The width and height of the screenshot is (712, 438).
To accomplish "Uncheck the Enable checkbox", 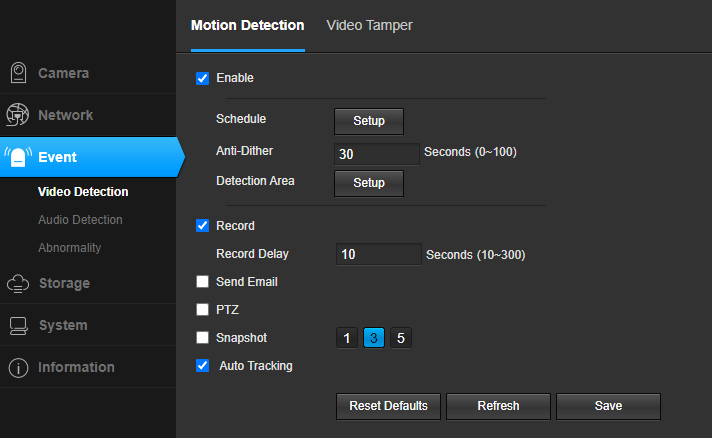I will (x=203, y=78).
